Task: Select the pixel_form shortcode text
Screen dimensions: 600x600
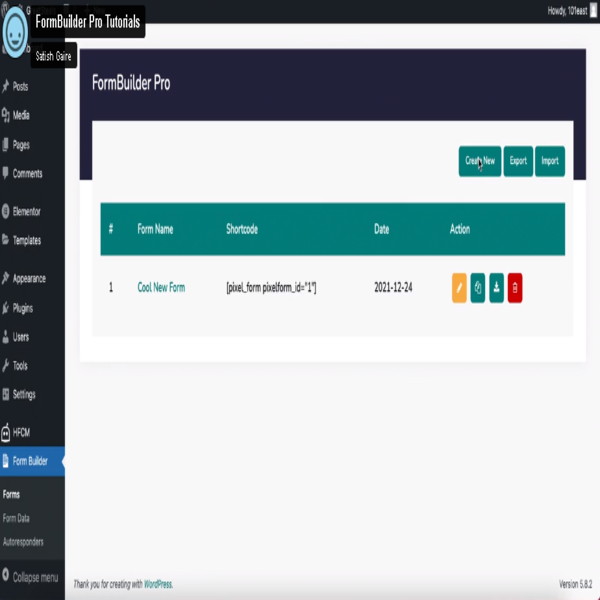Action: coord(271,287)
